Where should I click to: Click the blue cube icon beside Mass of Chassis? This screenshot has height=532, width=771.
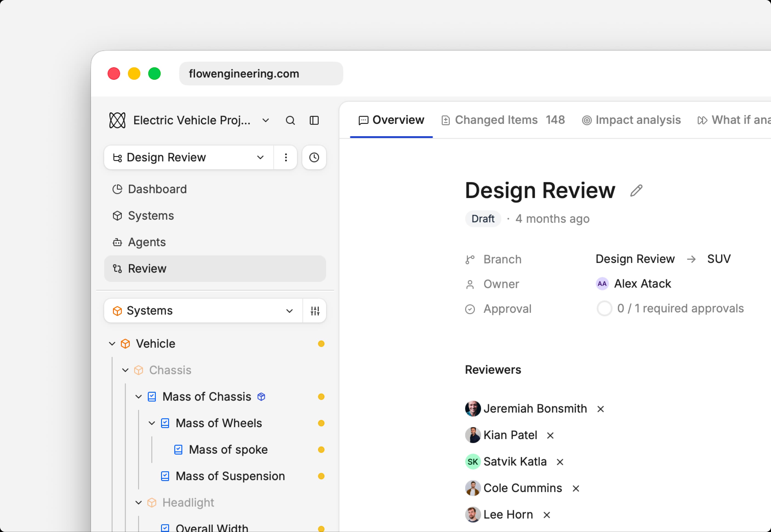[261, 397]
